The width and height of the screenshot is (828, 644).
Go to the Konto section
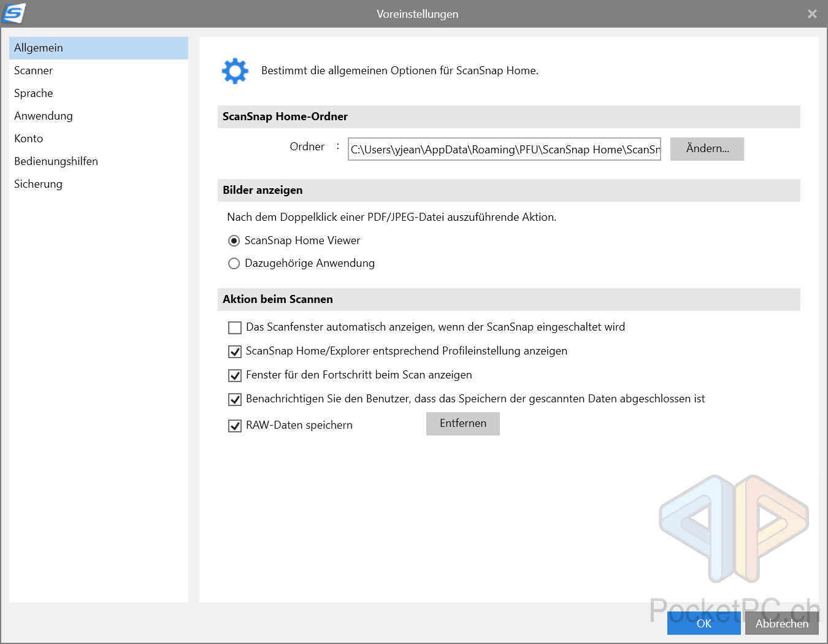[x=99, y=139]
